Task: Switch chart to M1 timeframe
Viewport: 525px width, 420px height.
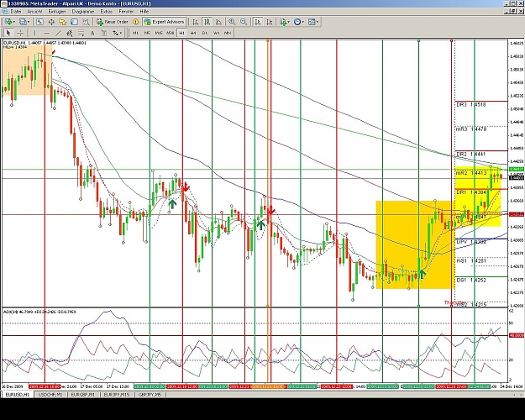Action: 135,33
